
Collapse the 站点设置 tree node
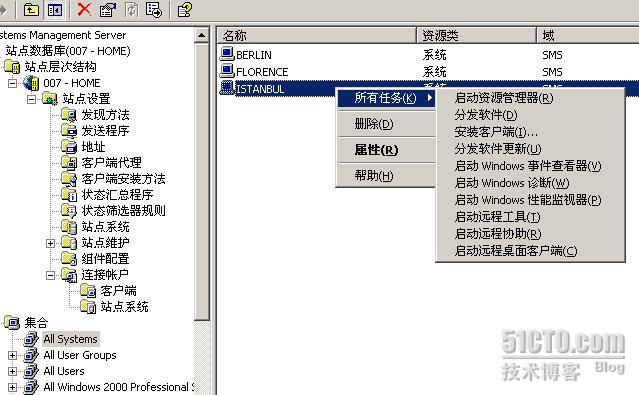pyautogui.click(x=31, y=99)
